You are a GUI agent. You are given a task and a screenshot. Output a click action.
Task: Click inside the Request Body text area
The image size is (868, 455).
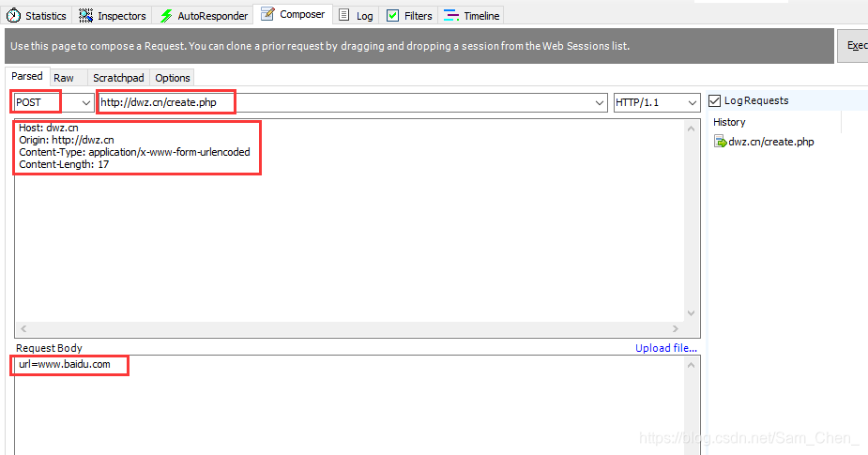350,405
